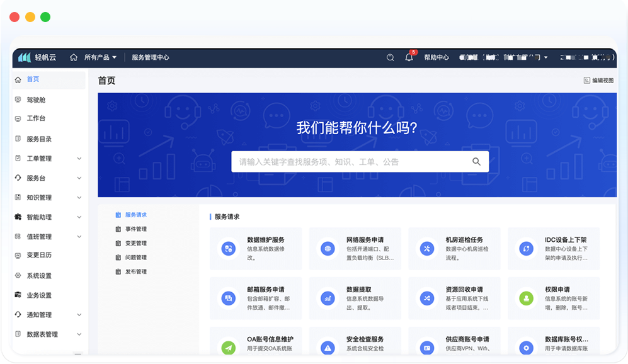The height and width of the screenshot is (364, 628).
Task: Click the 数据维护服务 service icon
Action: click(x=228, y=248)
